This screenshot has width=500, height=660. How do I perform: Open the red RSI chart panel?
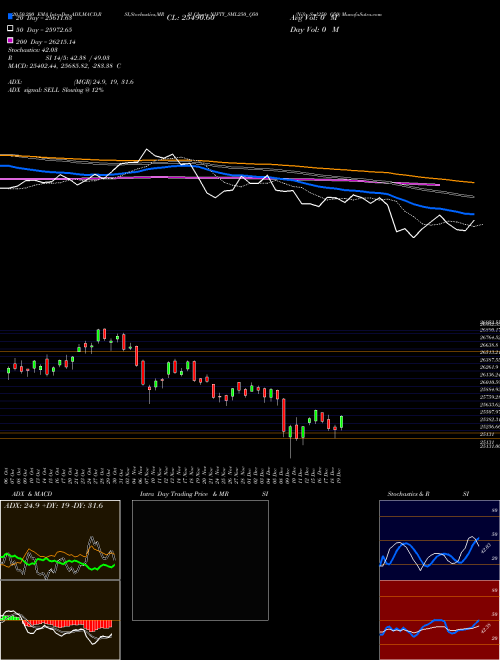point(439,620)
